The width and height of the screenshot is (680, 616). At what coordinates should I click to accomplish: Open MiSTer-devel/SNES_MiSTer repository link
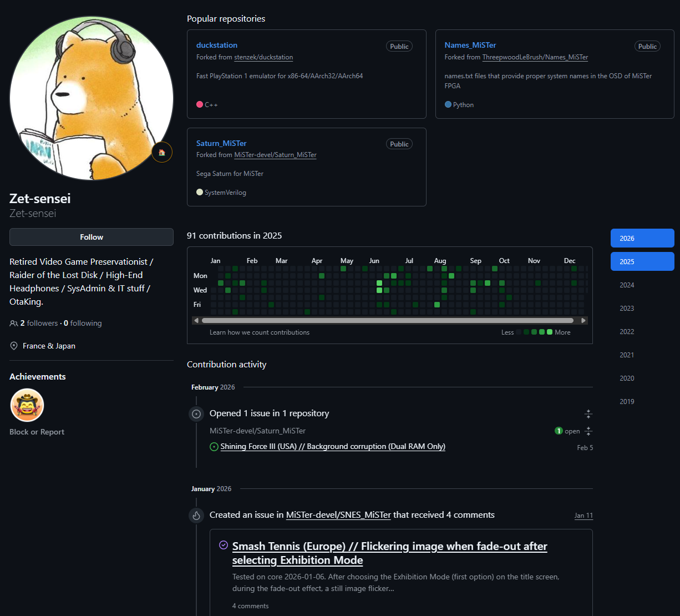[338, 515]
